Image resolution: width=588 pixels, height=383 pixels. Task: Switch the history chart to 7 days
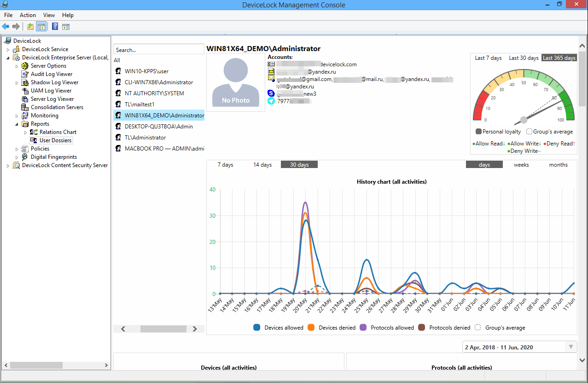[226, 165]
